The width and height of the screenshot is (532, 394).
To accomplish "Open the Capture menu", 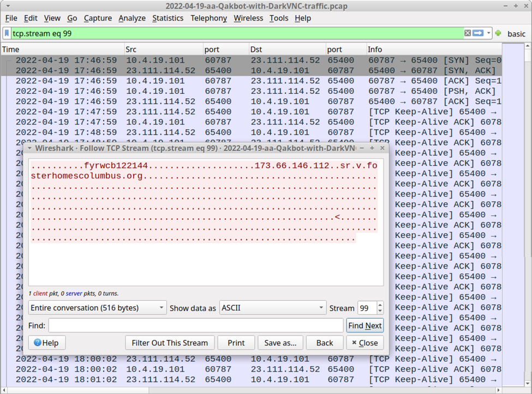I will tap(98, 18).
